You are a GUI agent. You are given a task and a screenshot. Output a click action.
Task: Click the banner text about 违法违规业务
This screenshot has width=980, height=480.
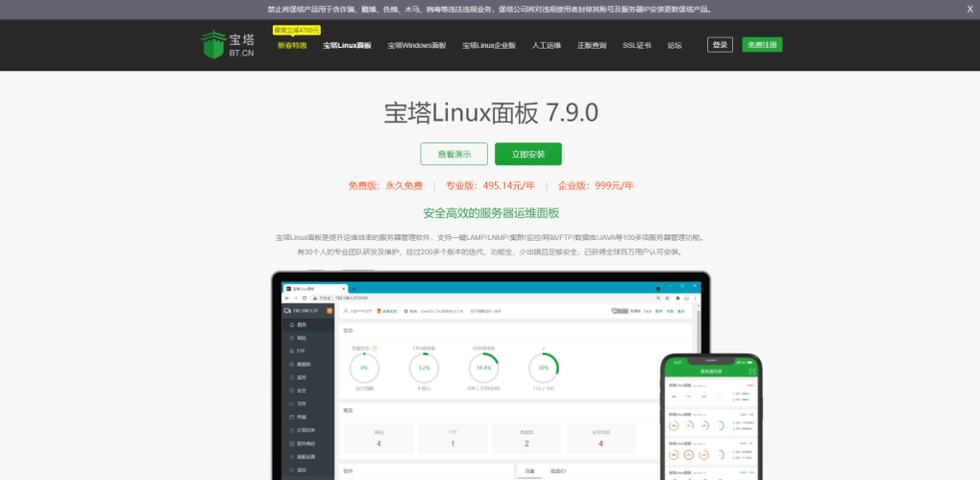491,10
